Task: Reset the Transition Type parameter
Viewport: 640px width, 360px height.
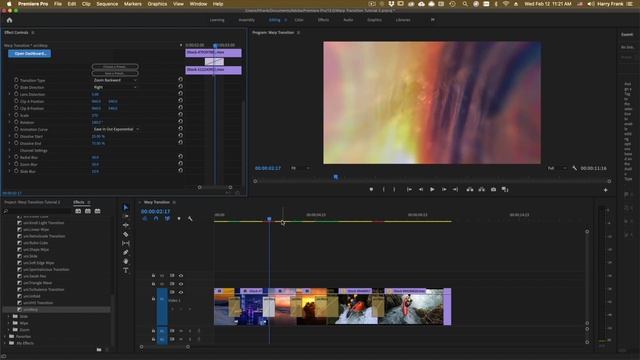Action: pos(180,80)
